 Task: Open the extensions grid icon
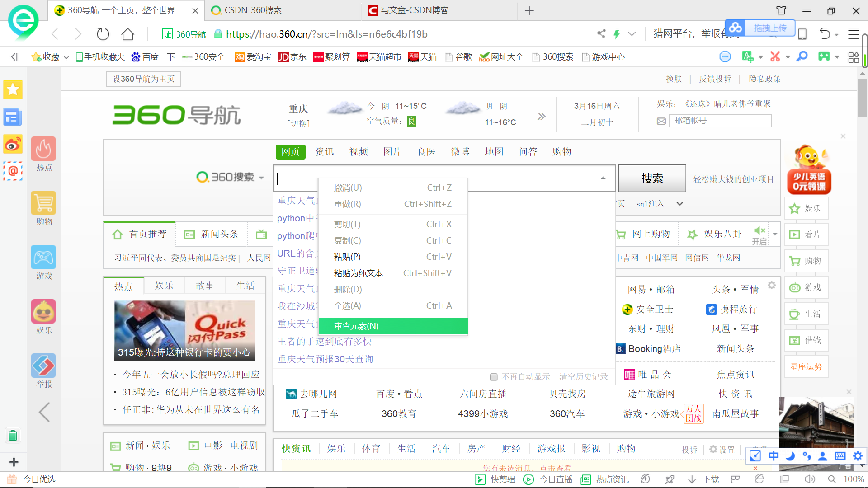point(854,57)
